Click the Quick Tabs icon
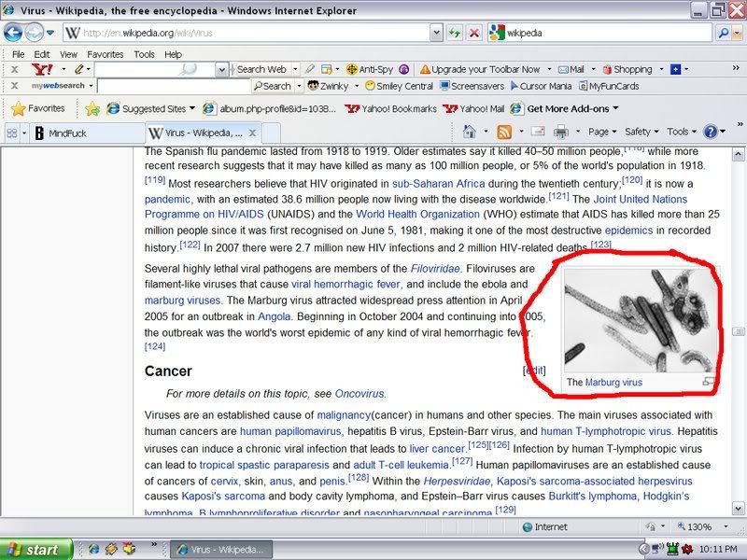 (x=12, y=133)
